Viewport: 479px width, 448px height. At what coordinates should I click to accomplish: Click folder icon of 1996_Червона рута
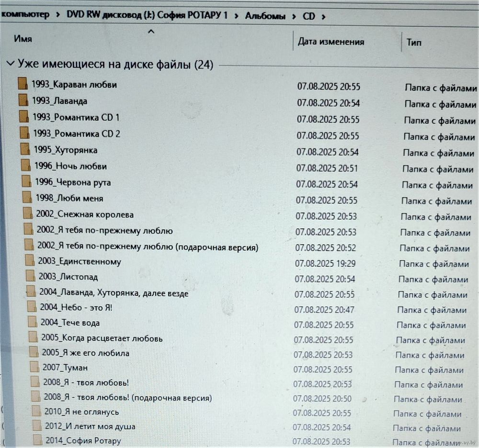point(26,181)
